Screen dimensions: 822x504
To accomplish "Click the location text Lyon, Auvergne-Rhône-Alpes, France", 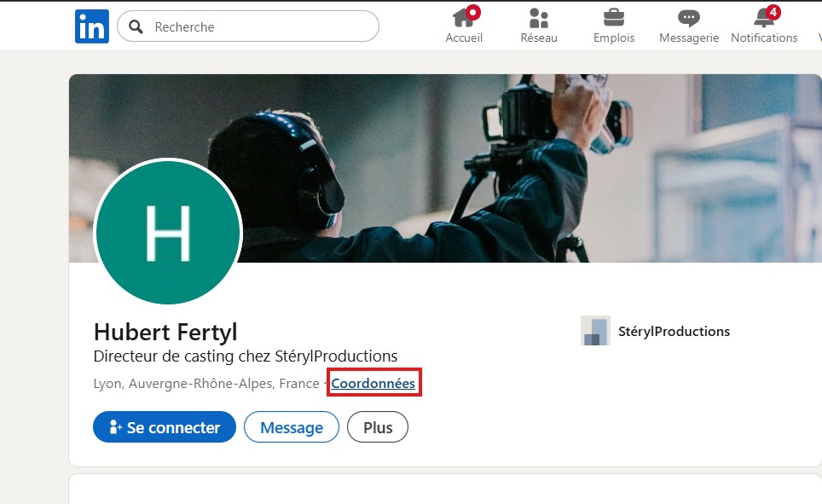I will coord(206,384).
